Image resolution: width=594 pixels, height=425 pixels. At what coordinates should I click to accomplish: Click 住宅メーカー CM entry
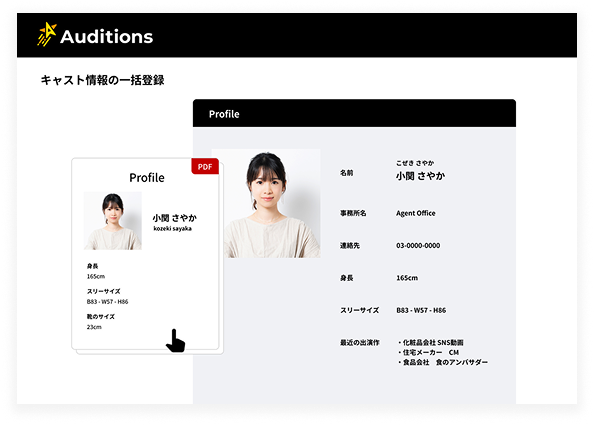428,352
